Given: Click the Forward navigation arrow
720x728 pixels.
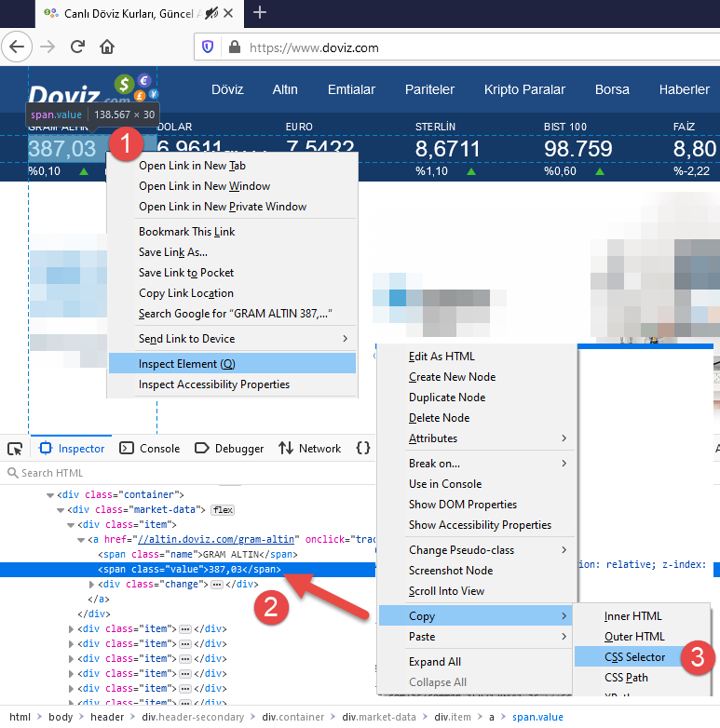Looking at the screenshot, I should [x=48, y=47].
